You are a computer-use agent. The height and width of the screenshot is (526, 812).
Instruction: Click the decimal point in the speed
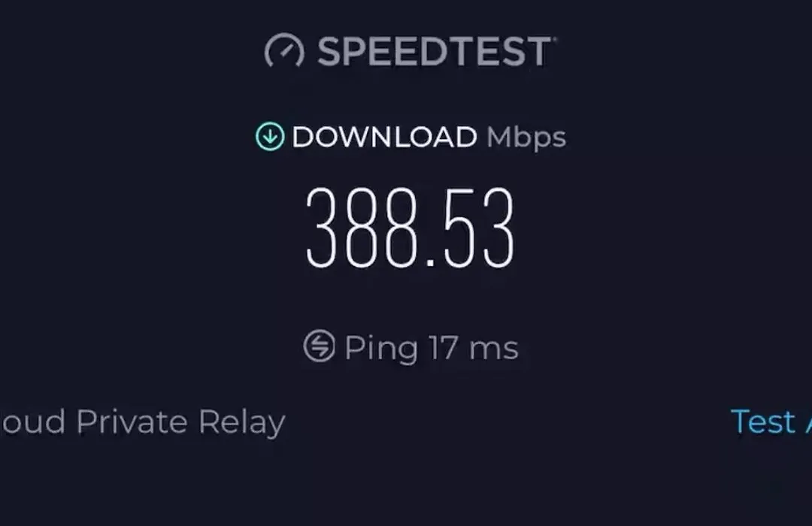[x=430, y=261]
